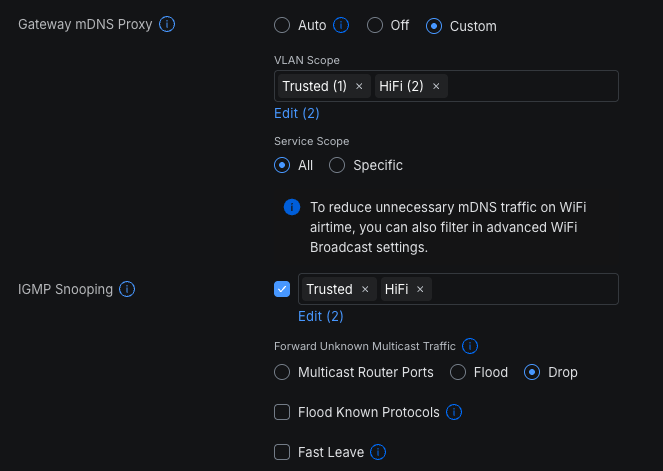This screenshot has height=471, width=663.
Task: Remove Trusted (1) from VLAN Scope
Action: (x=359, y=87)
